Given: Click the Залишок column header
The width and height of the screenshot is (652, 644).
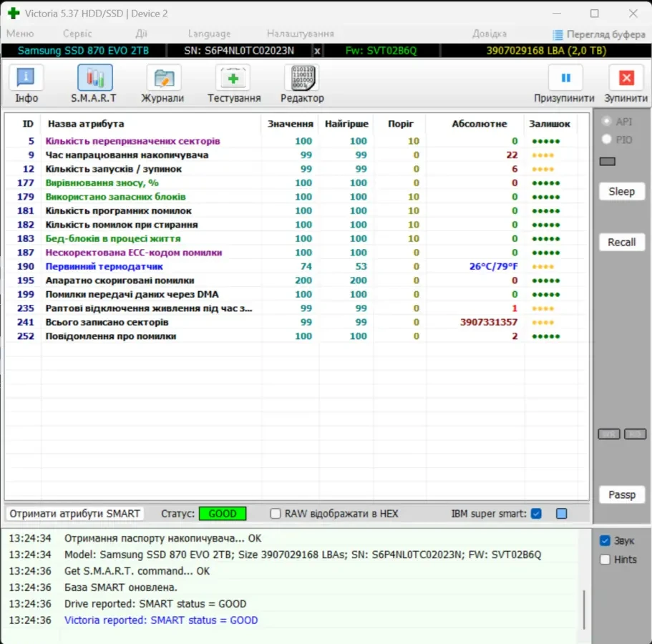Looking at the screenshot, I should coord(549,124).
